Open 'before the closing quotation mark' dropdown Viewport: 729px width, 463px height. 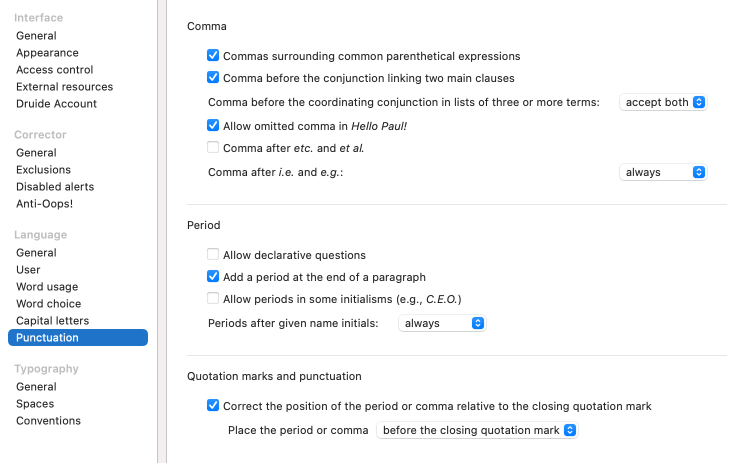tap(477, 430)
